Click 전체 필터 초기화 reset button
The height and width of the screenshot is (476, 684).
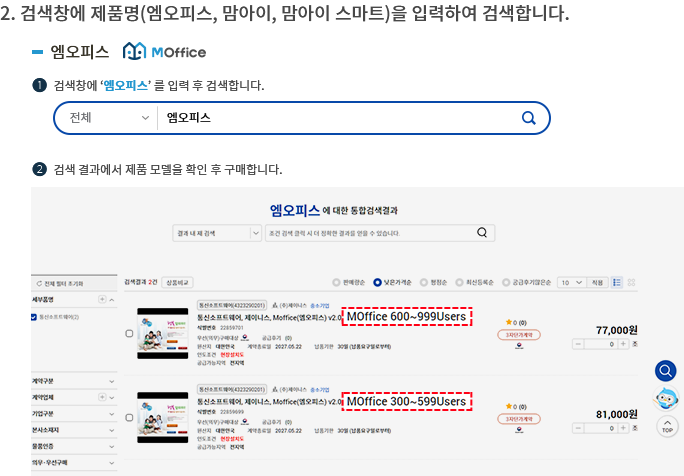point(60,284)
